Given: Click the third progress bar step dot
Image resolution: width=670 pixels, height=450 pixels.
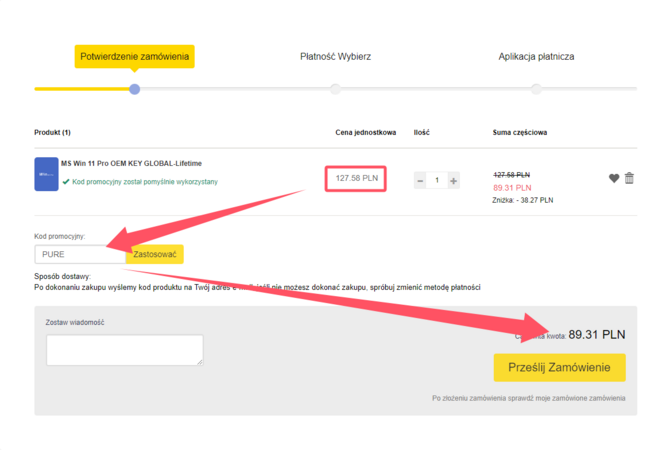Looking at the screenshot, I should point(536,89).
